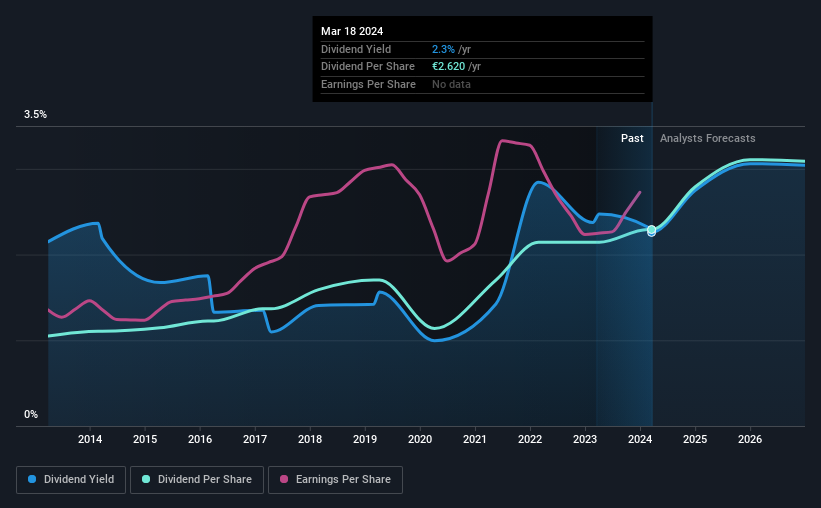Click the 2.3% dividend yield value
Screen dimensions: 821x508
click(443, 49)
